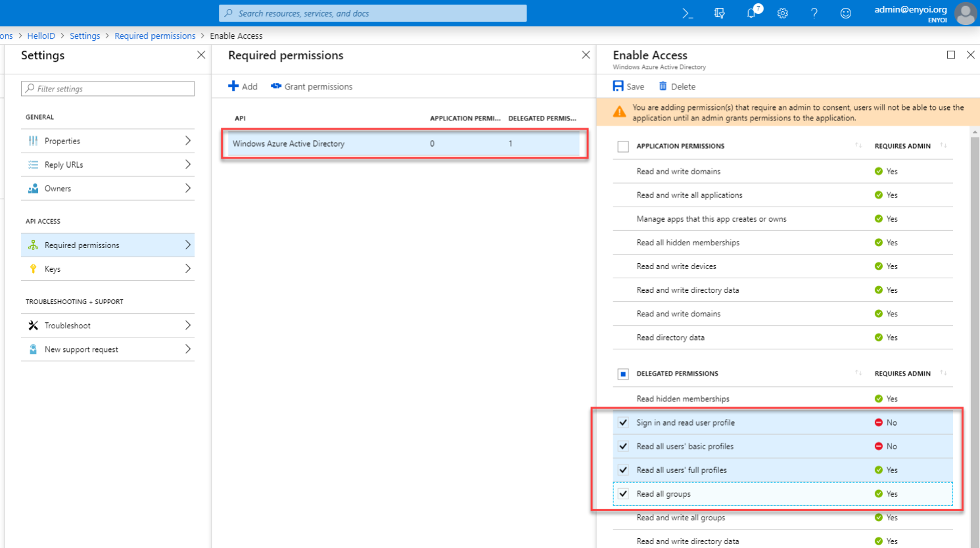980x548 pixels.
Task: Go to Settings breadcrumb
Action: tap(85, 36)
